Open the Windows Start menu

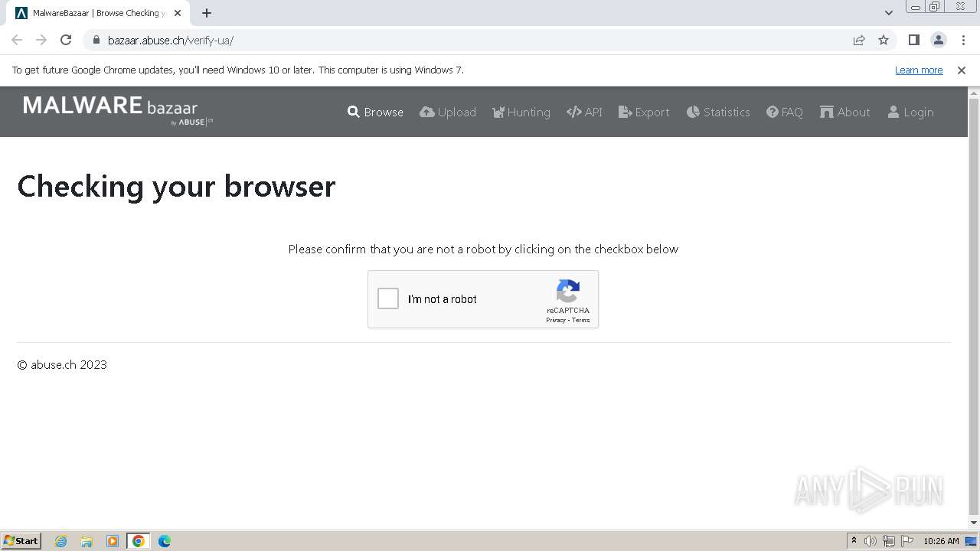(x=21, y=540)
